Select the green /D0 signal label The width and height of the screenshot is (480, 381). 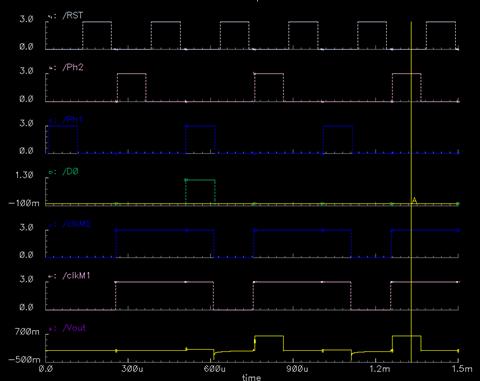(70, 172)
